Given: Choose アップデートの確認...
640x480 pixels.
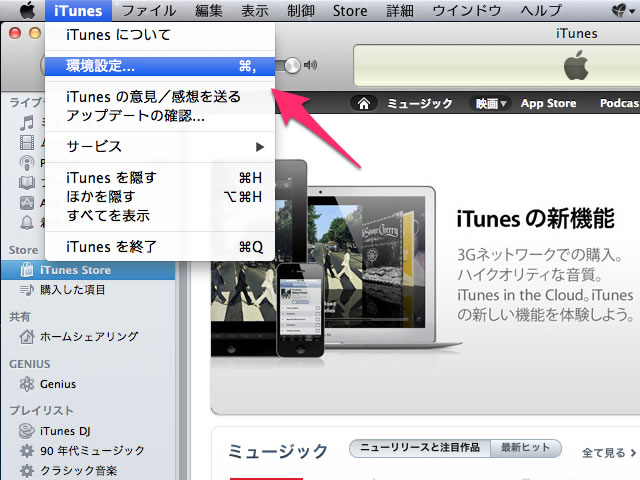Looking at the screenshot, I should 160,116.
